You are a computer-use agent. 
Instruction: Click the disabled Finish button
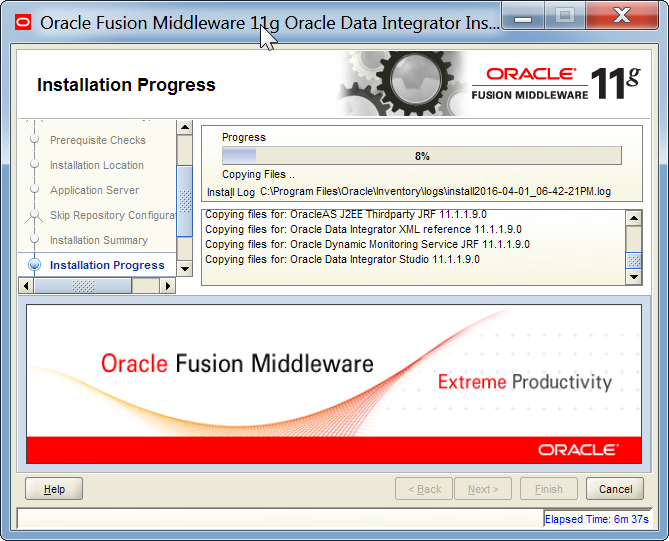tap(549, 489)
